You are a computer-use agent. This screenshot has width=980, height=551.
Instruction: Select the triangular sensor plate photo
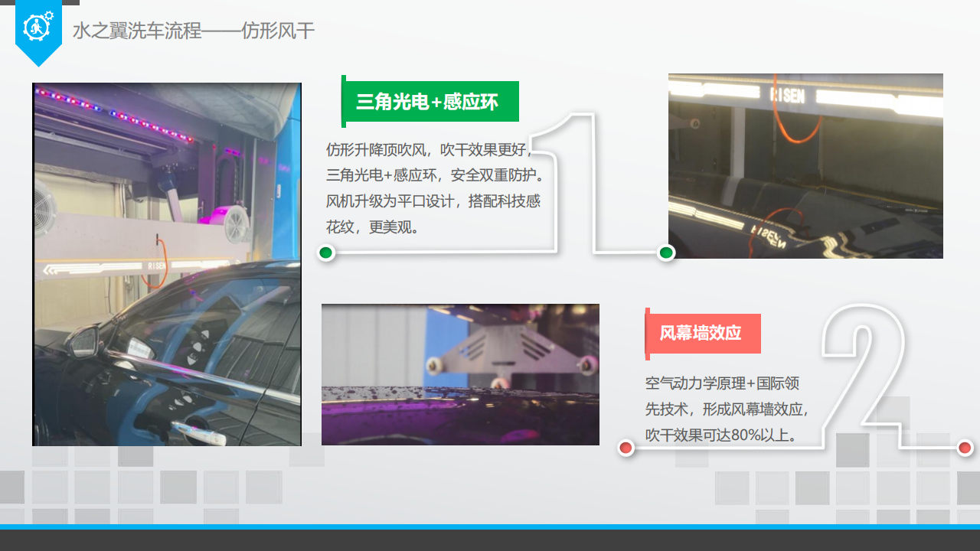(x=460, y=374)
